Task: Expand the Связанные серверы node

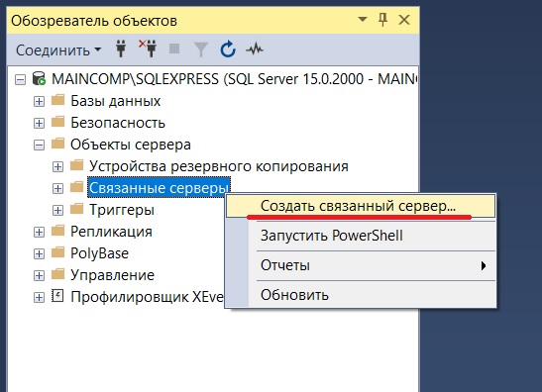Action: pyautogui.click(x=57, y=188)
